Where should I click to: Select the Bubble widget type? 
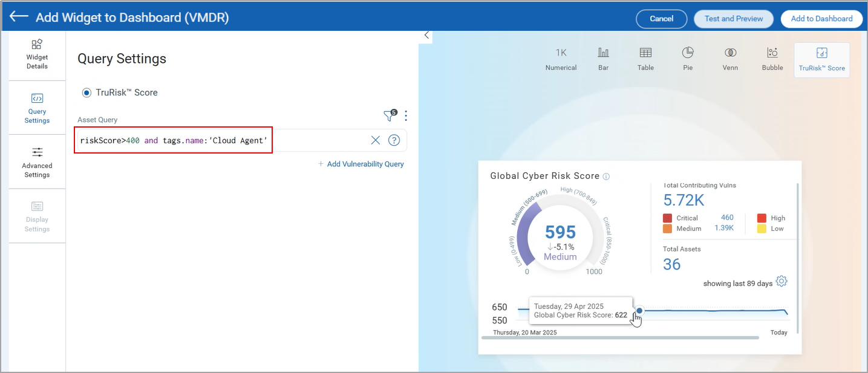pyautogui.click(x=772, y=59)
